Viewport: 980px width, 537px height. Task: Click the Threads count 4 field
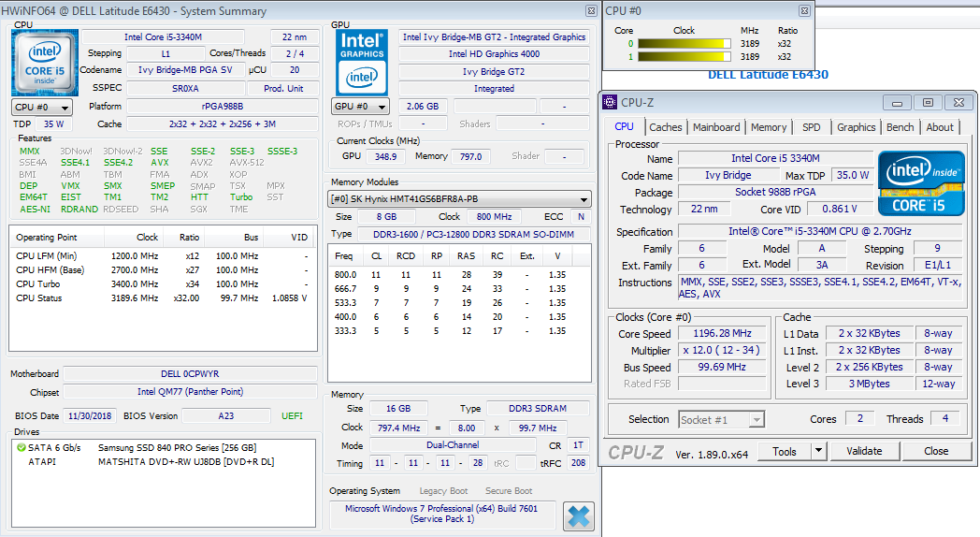point(945,418)
